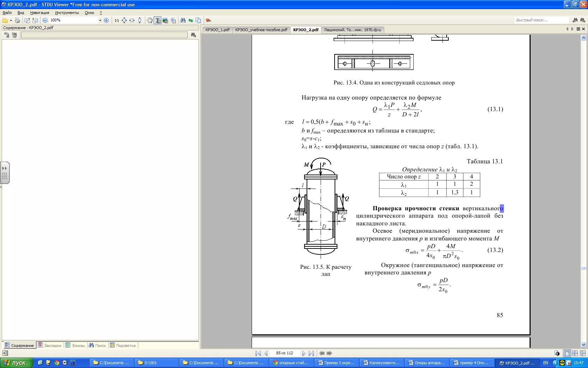The height and width of the screenshot is (368, 588).
Task: Click the vertical scrollbar down arrow
Action: pos(583,345)
